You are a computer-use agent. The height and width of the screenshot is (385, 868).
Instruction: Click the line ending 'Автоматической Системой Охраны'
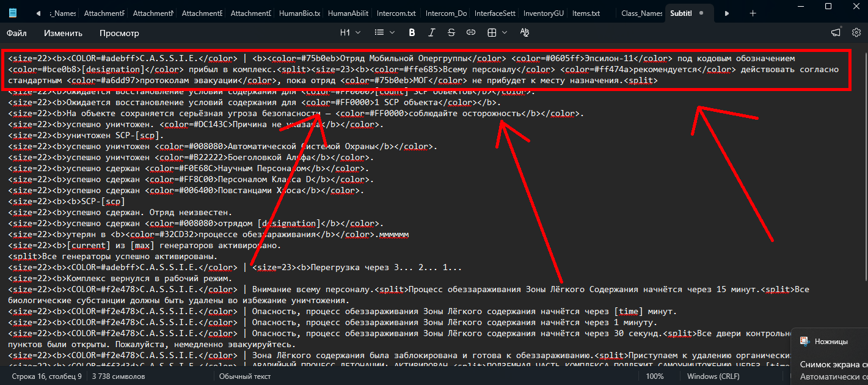222,147
